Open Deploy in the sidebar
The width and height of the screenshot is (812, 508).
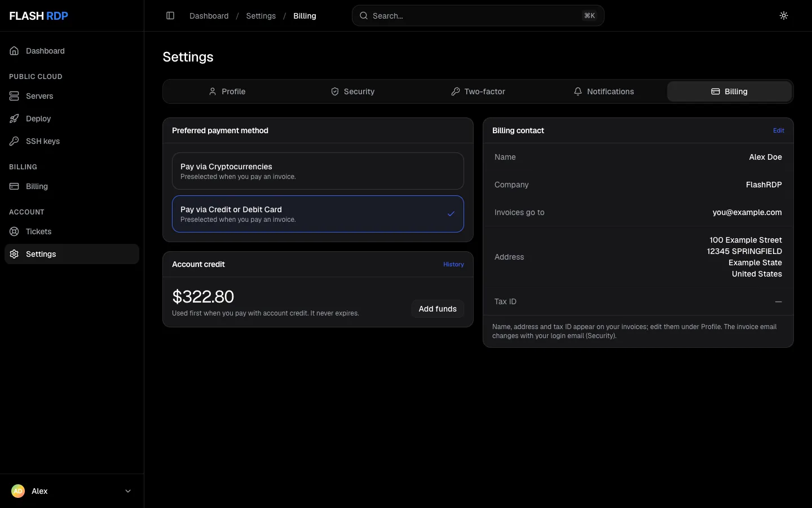(x=72, y=119)
